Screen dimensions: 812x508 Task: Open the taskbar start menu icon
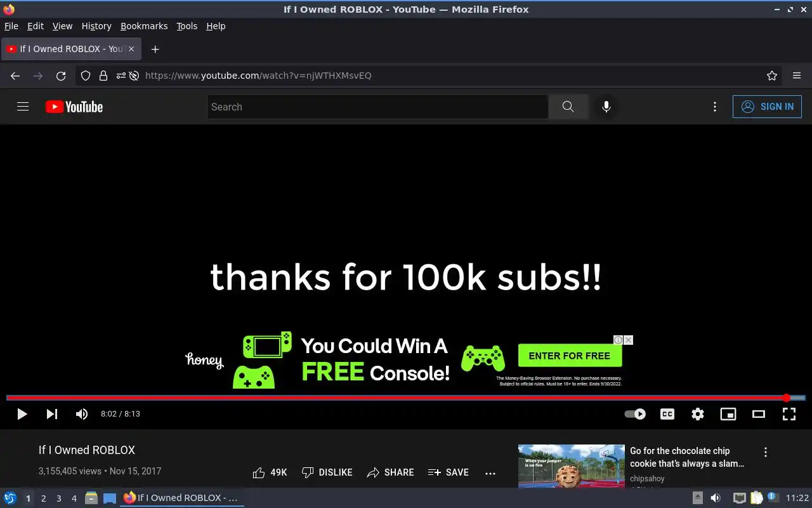pyautogui.click(x=10, y=498)
